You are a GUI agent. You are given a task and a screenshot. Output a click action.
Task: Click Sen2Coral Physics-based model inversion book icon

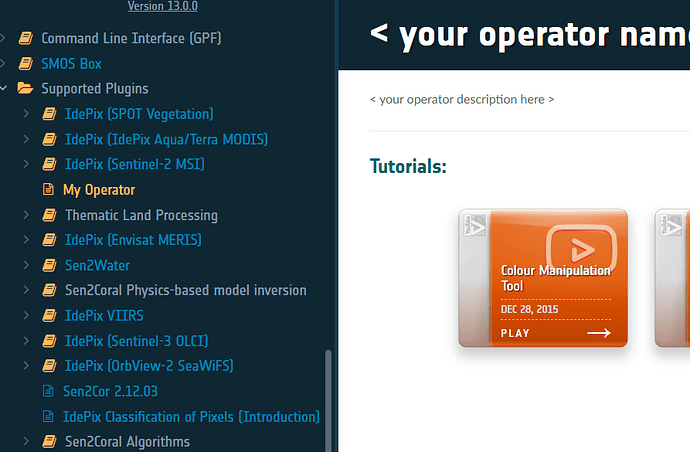pos(49,290)
